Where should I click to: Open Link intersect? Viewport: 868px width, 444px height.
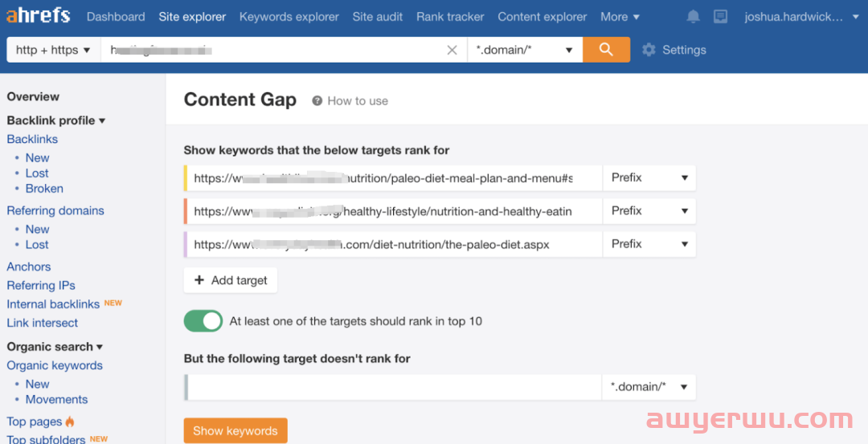click(x=42, y=322)
